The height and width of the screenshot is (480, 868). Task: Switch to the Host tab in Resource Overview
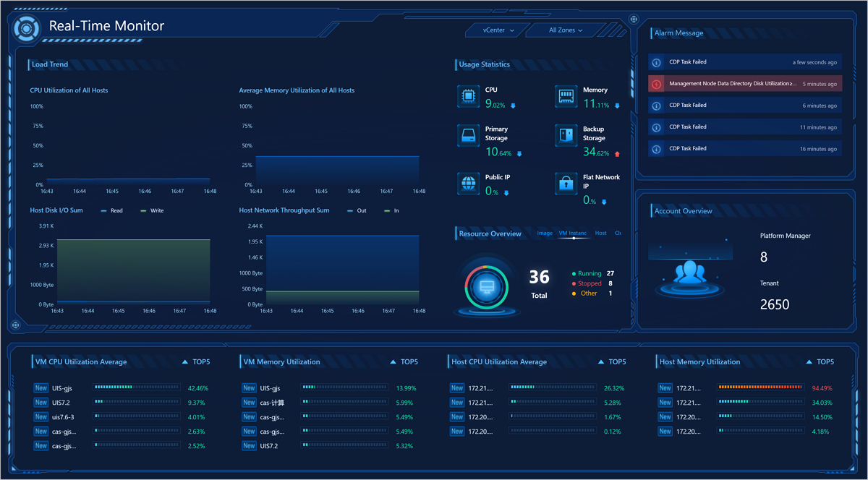point(600,233)
